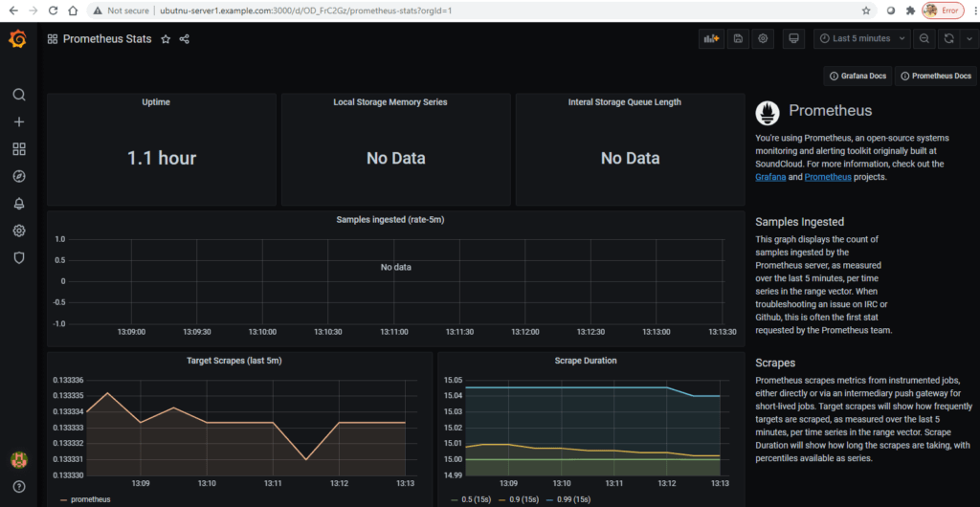980x507 pixels.
Task: Star the Prometheus Stats dashboard
Action: coord(166,39)
